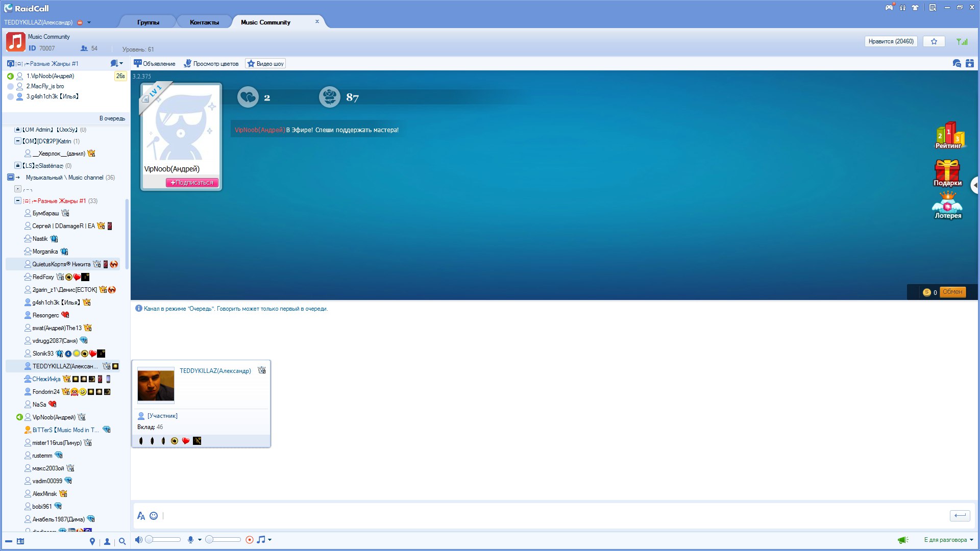Open the Лотерея lottery icon
Viewport: 980px width, 551px height.
coord(947,205)
